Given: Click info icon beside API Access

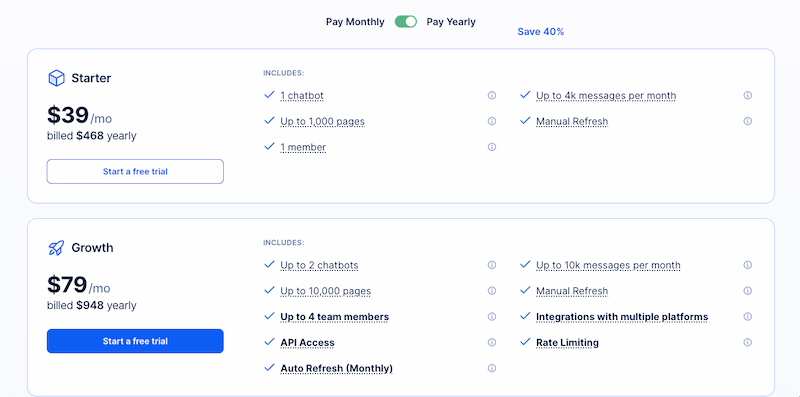Looking at the screenshot, I should tap(492, 342).
